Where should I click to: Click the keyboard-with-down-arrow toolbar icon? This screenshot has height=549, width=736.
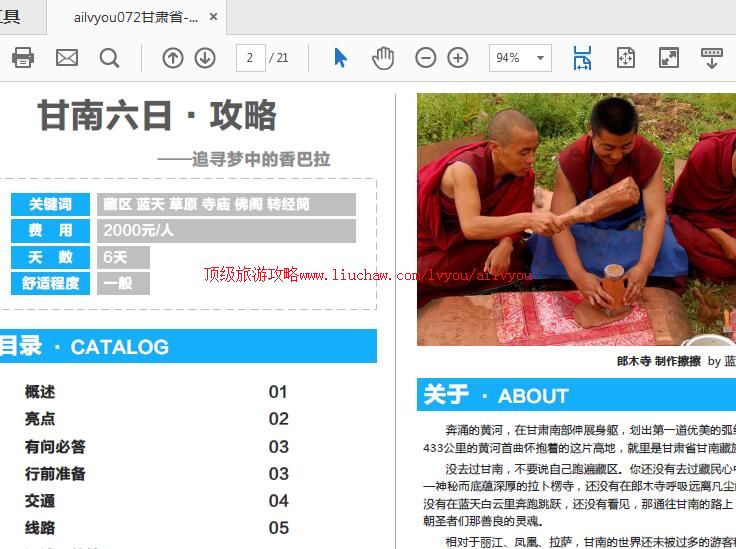(711, 58)
